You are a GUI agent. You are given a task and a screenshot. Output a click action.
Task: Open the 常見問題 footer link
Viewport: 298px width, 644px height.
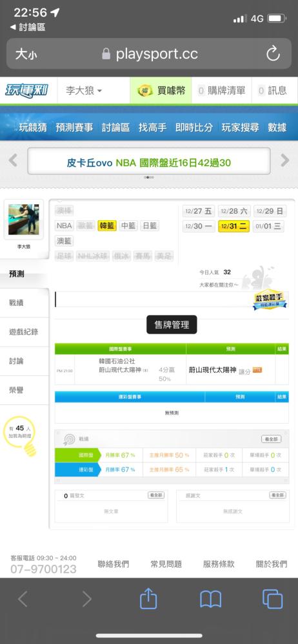coord(166,564)
